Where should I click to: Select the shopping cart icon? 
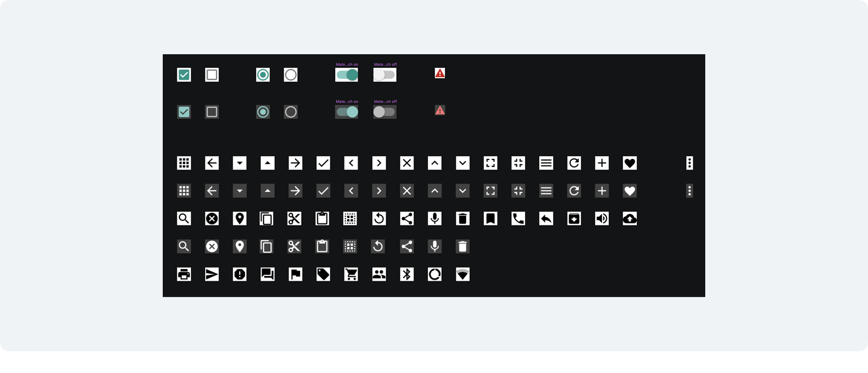point(351,274)
